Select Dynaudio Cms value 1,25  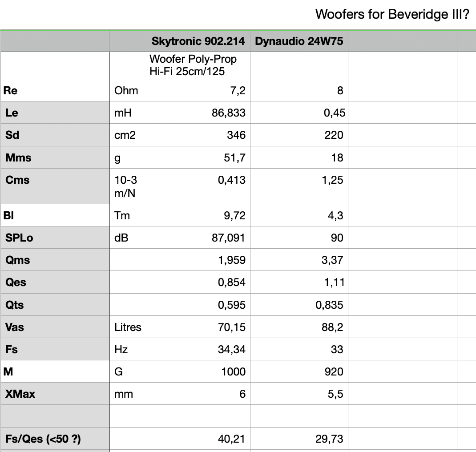pyautogui.click(x=299, y=186)
